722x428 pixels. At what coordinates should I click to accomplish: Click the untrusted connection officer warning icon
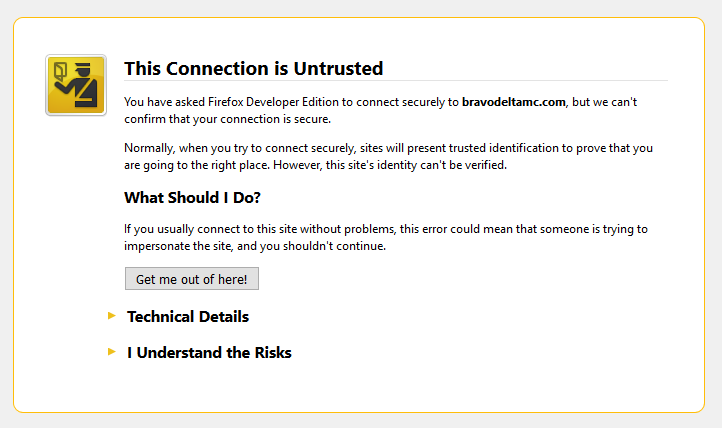pyautogui.click(x=76, y=85)
